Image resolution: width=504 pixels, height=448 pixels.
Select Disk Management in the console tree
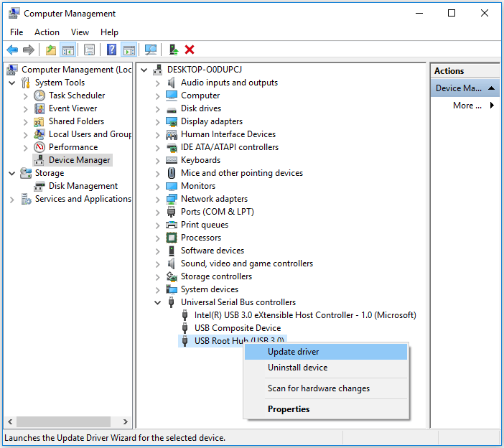point(83,186)
